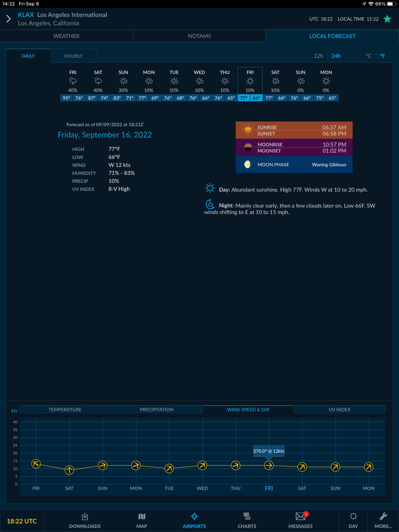Screen dimensions: 399x532
Task: Expand the NOTAMS tab
Action: pyautogui.click(x=199, y=36)
